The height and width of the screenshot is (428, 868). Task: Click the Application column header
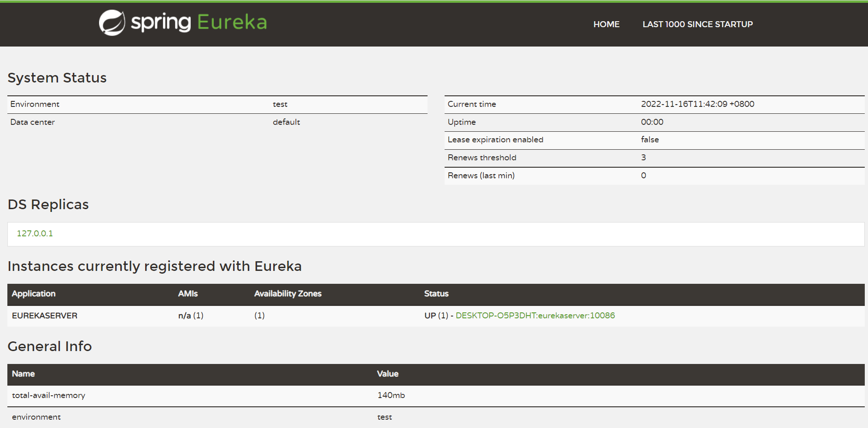34,294
